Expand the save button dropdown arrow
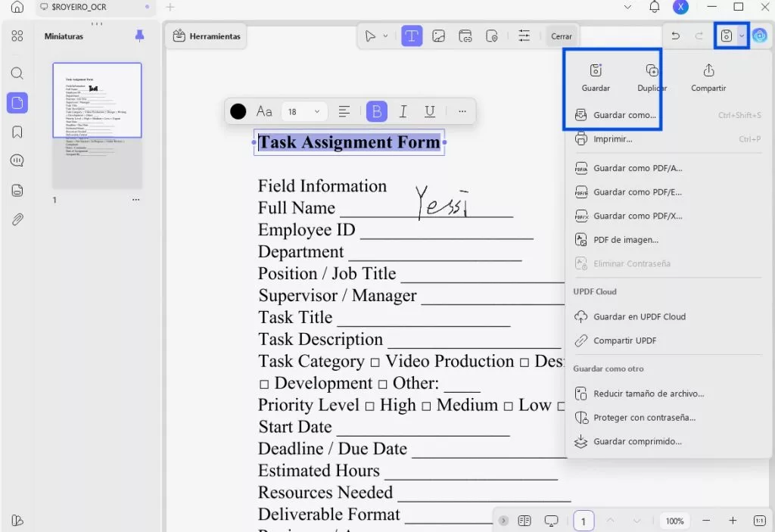The width and height of the screenshot is (775, 532). pos(742,36)
